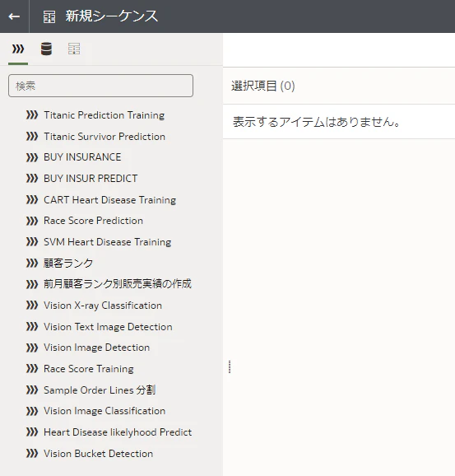Select the Titanic Prediction Training data flow

pos(104,115)
